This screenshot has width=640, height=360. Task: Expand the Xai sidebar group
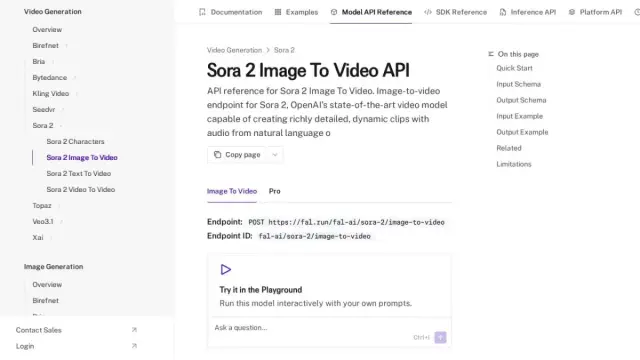pyautogui.click(x=51, y=238)
